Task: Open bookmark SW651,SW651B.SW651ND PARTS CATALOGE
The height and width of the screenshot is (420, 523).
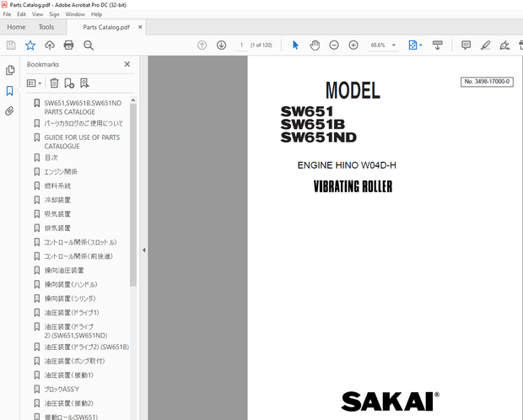Action: [x=83, y=107]
